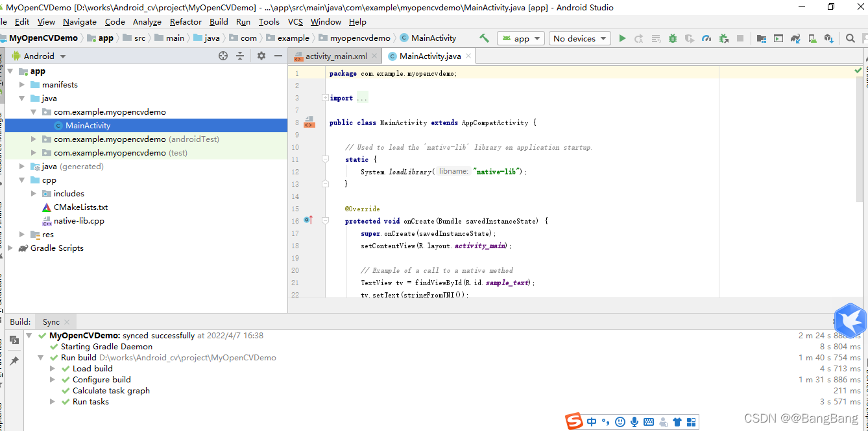The width and height of the screenshot is (868, 431).
Task: Click Sogou soft keyboard icon
Action: pyautogui.click(x=649, y=422)
